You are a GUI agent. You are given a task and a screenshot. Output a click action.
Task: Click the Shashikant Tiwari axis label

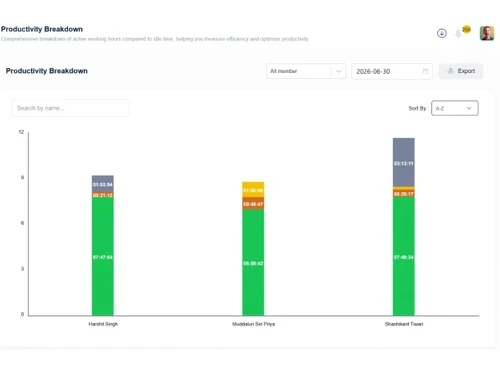coord(404,324)
